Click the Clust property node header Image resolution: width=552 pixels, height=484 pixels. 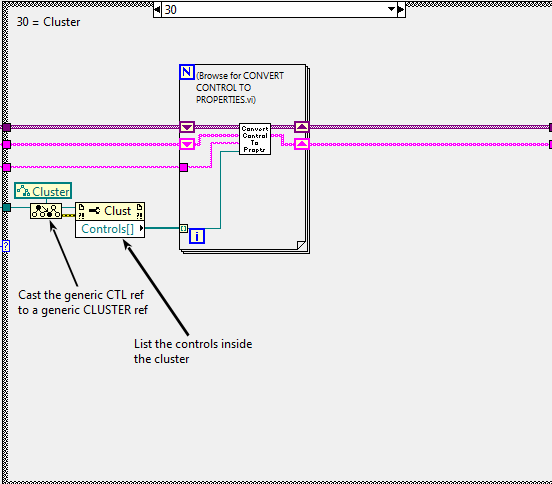[x=110, y=211]
